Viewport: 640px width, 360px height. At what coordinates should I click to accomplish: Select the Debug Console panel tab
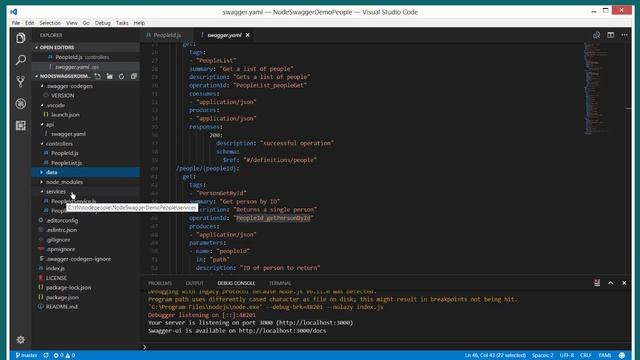click(x=236, y=283)
